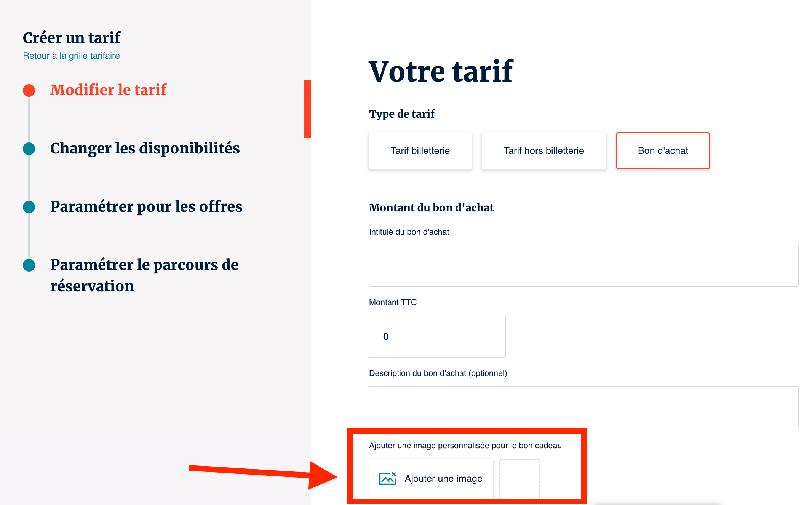812x505 pixels.
Task: Click into the Montant TTC field
Action: pos(437,337)
